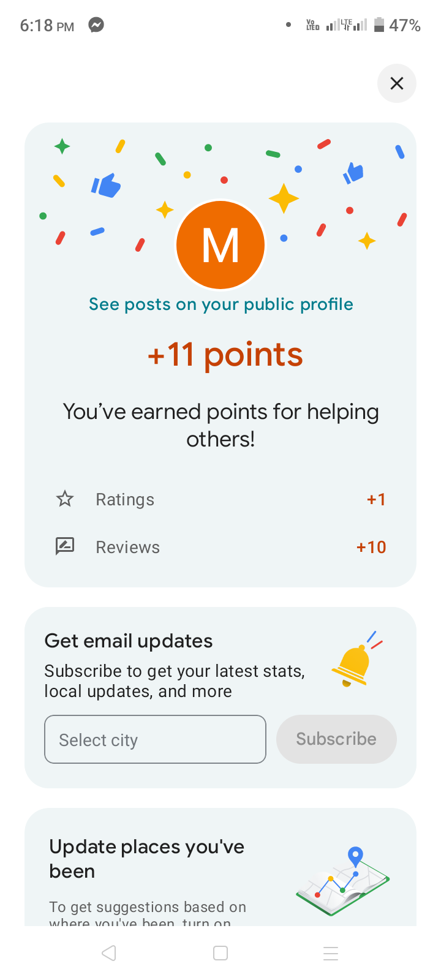Open See posts on your public profile

tap(221, 304)
